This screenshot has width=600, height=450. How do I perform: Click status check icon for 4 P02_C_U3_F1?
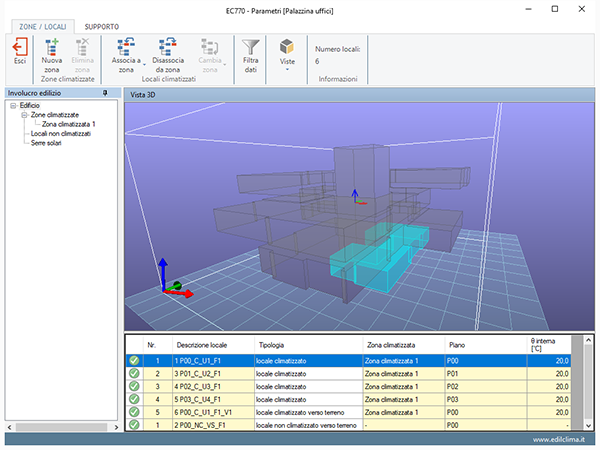[134, 386]
